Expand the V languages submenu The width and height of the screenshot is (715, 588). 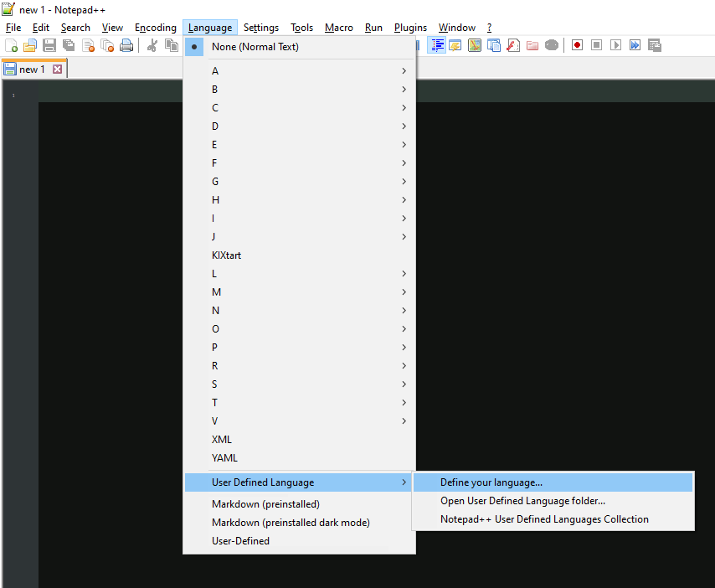299,421
